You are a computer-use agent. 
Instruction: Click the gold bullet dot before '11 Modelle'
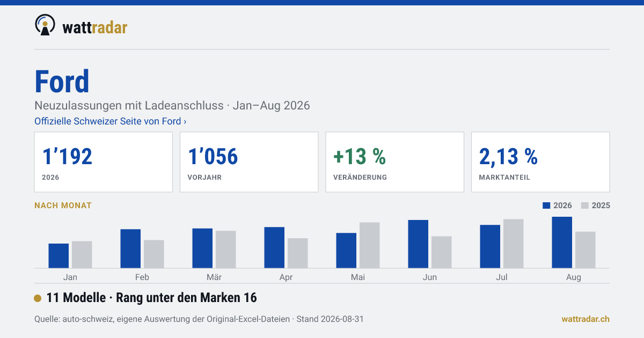[38, 298]
